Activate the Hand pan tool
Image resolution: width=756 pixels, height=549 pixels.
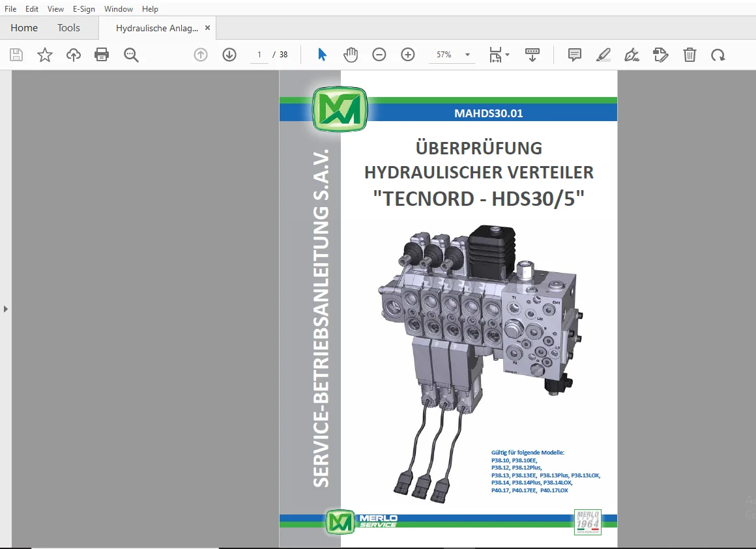tap(351, 55)
